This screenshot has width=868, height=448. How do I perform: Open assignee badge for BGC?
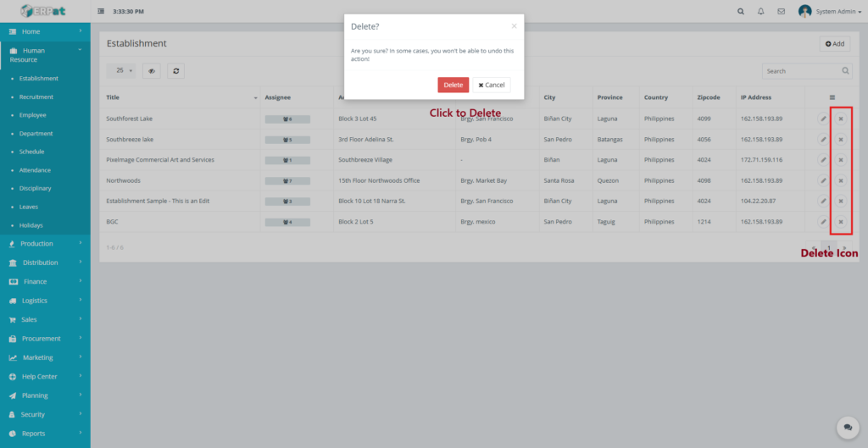pyautogui.click(x=287, y=223)
